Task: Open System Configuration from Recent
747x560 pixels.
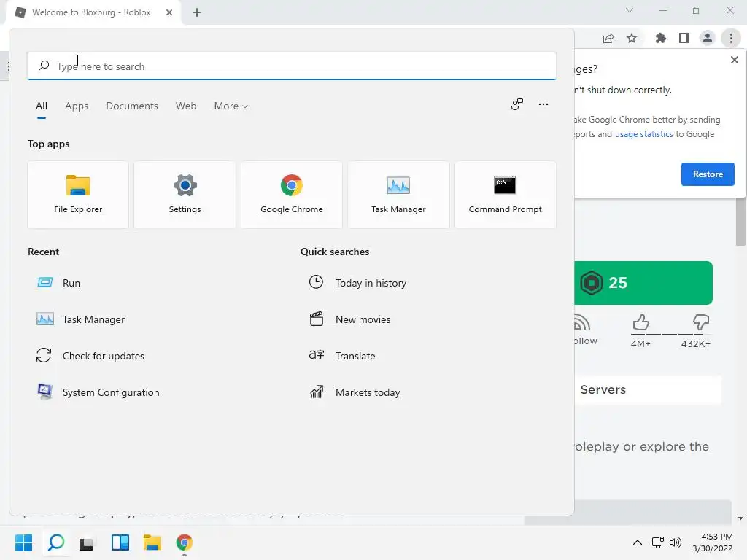Action: [98, 392]
